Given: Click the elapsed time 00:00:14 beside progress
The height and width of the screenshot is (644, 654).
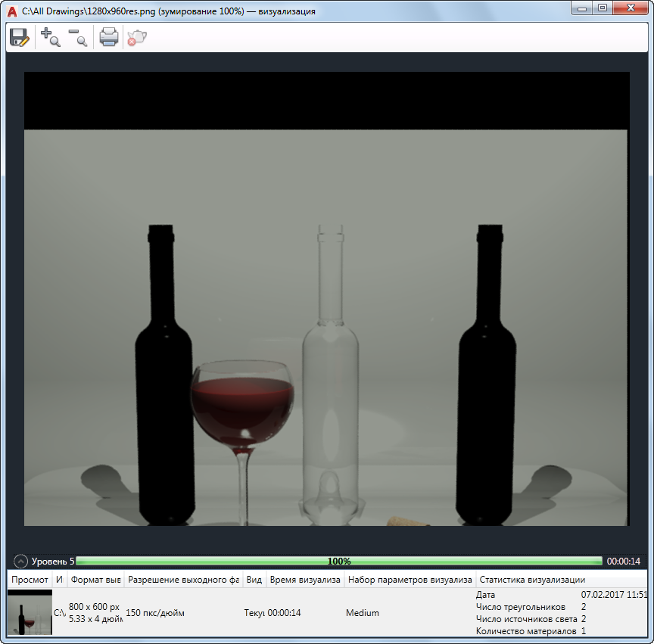Looking at the screenshot, I should point(623,562).
